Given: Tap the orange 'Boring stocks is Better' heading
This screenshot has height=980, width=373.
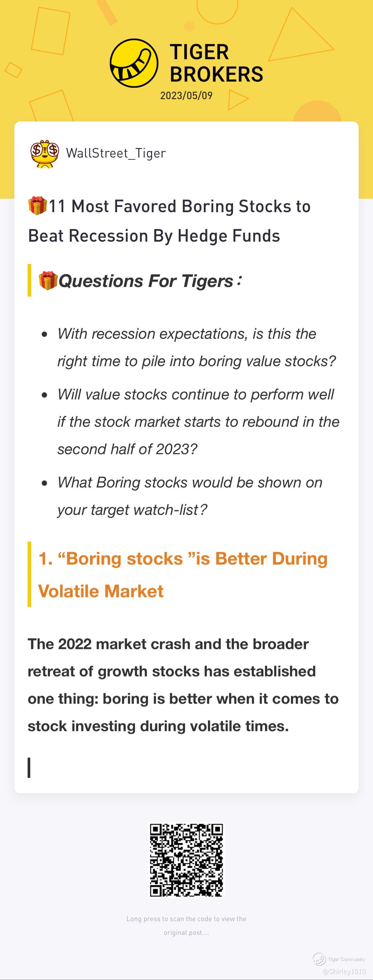Looking at the screenshot, I should (x=183, y=574).
